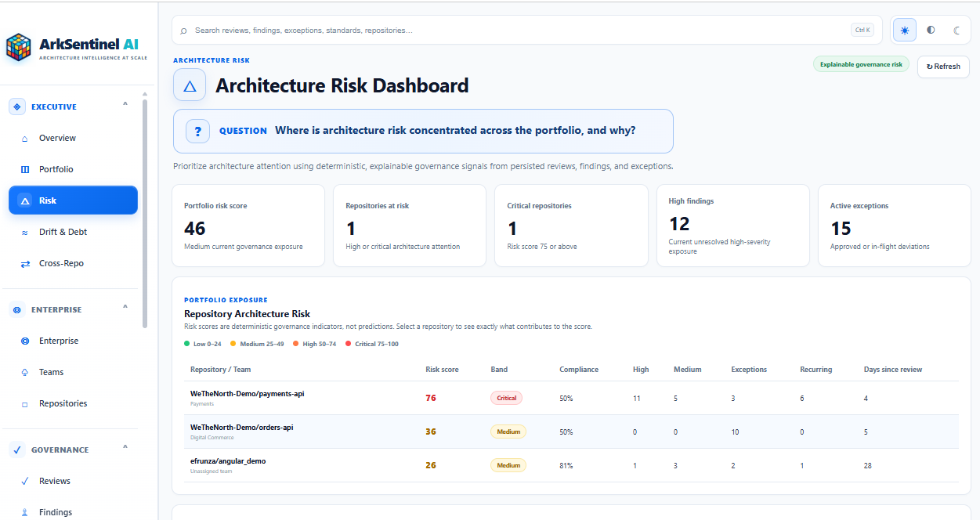Collapse the Executive section chevron
The image size is (980, 520).
coord(125,103)
